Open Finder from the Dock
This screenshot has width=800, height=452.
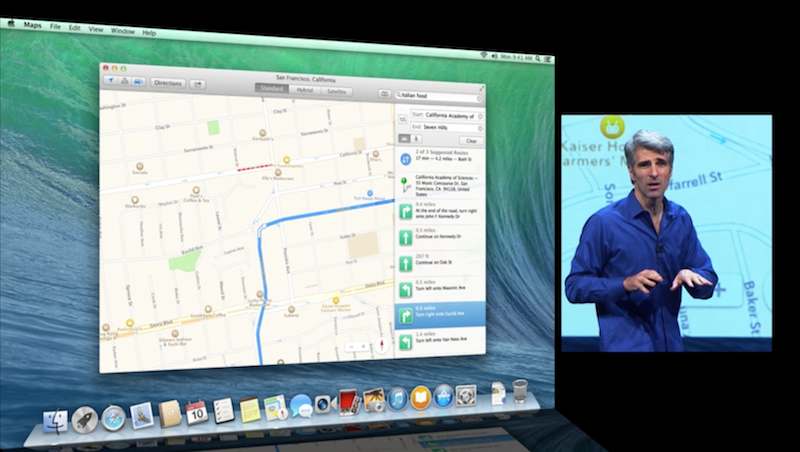coord(55,421)
